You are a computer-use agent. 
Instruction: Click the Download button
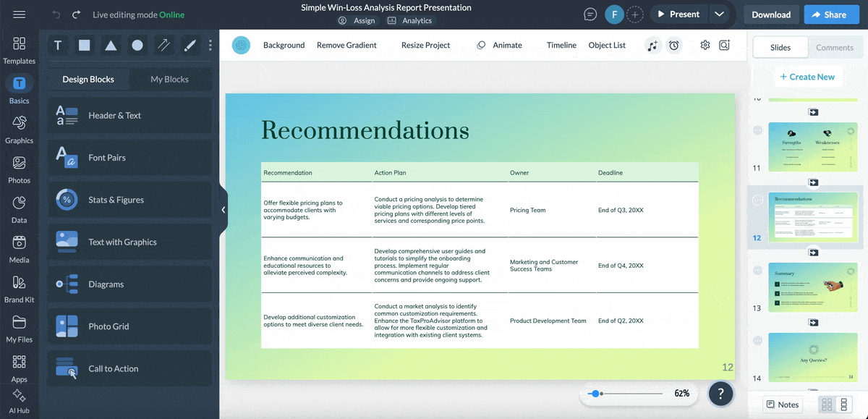[770, 14]
